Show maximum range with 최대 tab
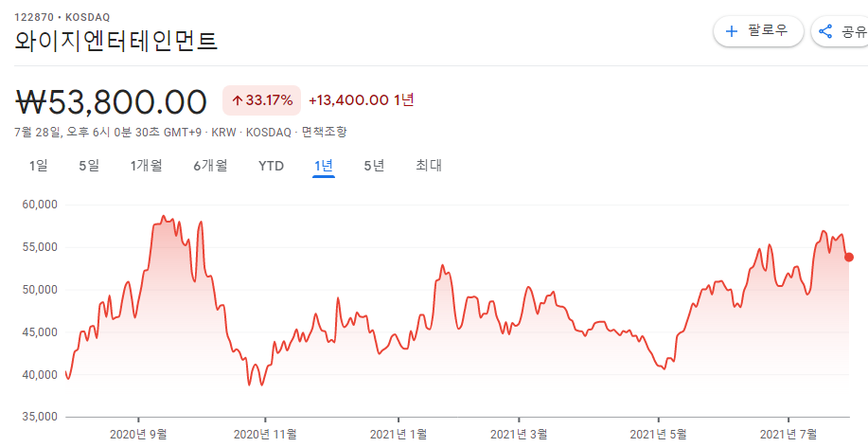 [429, 166]
